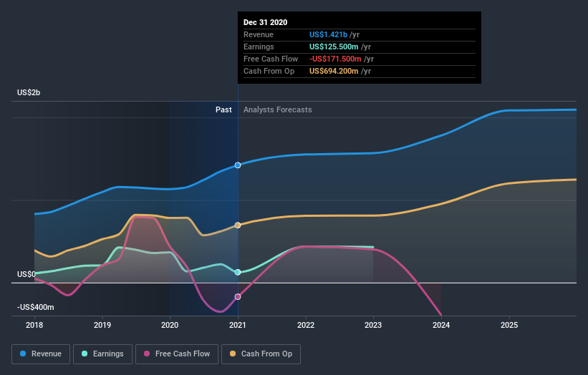Click the -US$400m y-axis label
588x375 pixels.
click(x=36, y=307)
